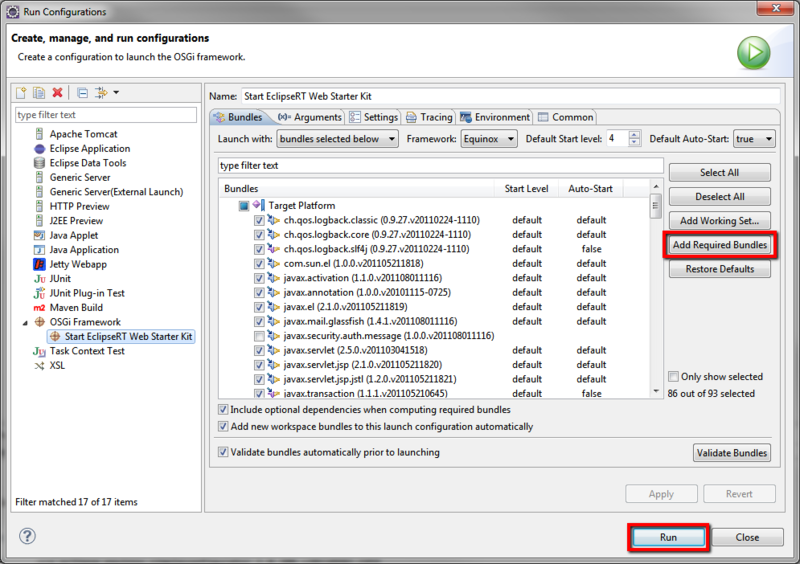Viewport: 800px width, 564px height.
Task: Click the Validate Bundles button
Action: pos(732,453)
